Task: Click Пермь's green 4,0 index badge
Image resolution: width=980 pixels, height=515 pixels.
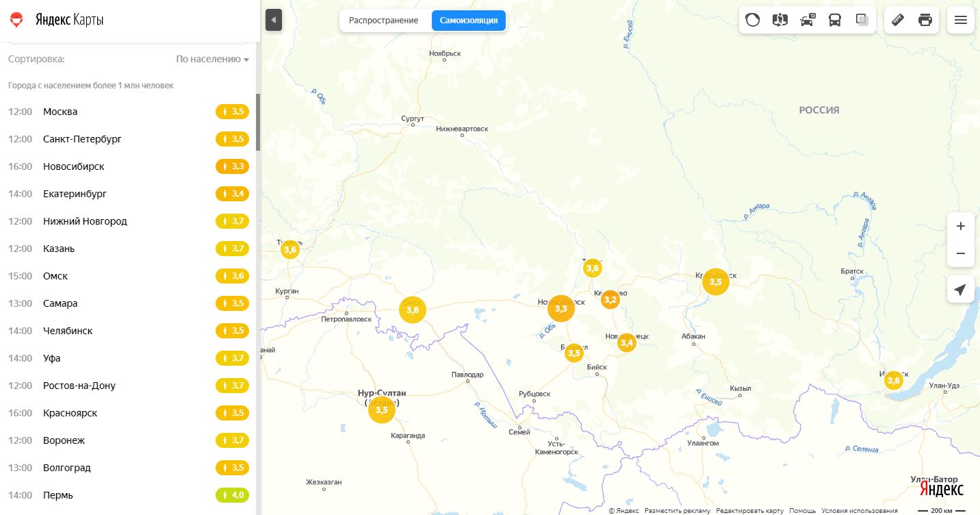Action: coord(232,495)
